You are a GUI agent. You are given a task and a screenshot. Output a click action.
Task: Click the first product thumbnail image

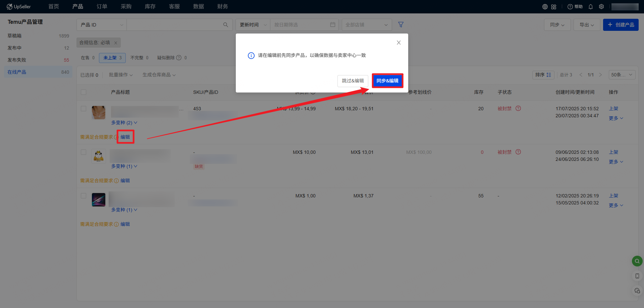point(99,113)
